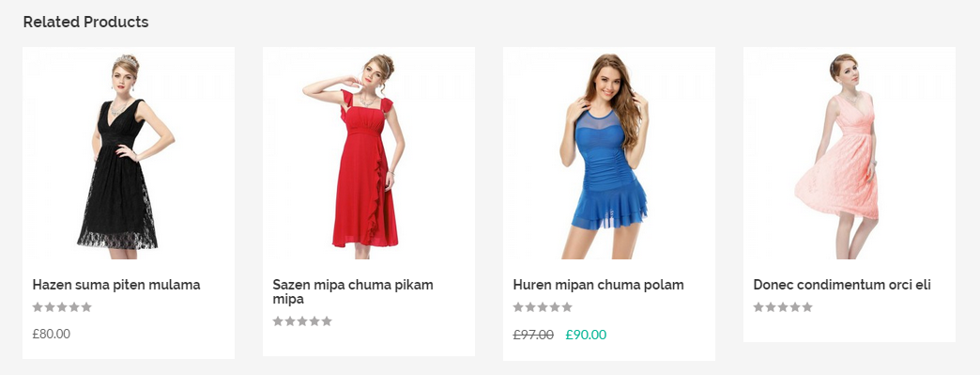
Task: Give Sazen mipa chuma pikam mipa three stars
Action: click(x=302, y=321)
